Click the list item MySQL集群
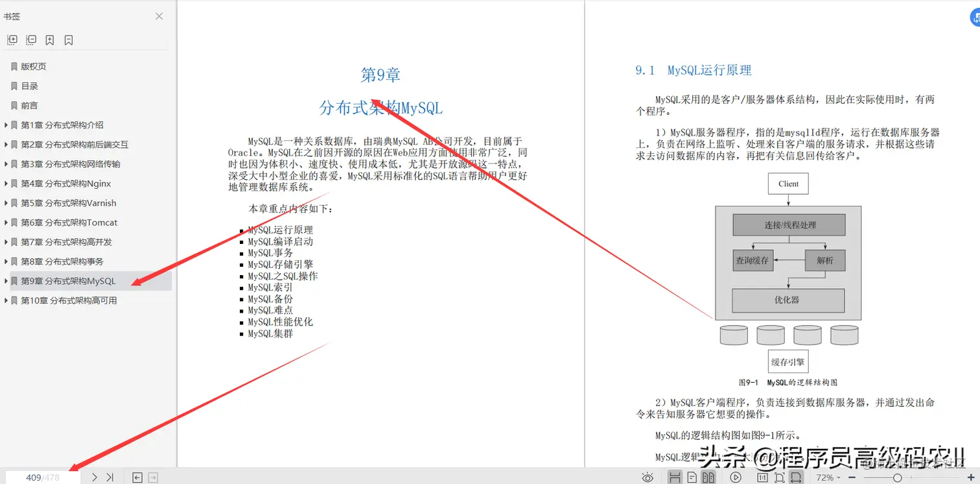 [x=270, y=333]
